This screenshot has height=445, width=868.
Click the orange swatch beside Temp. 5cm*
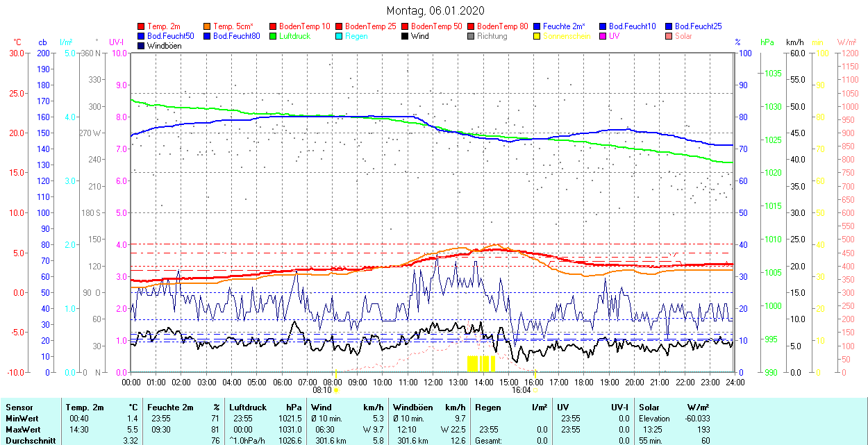pyautogui.click(x=208, y=26)
